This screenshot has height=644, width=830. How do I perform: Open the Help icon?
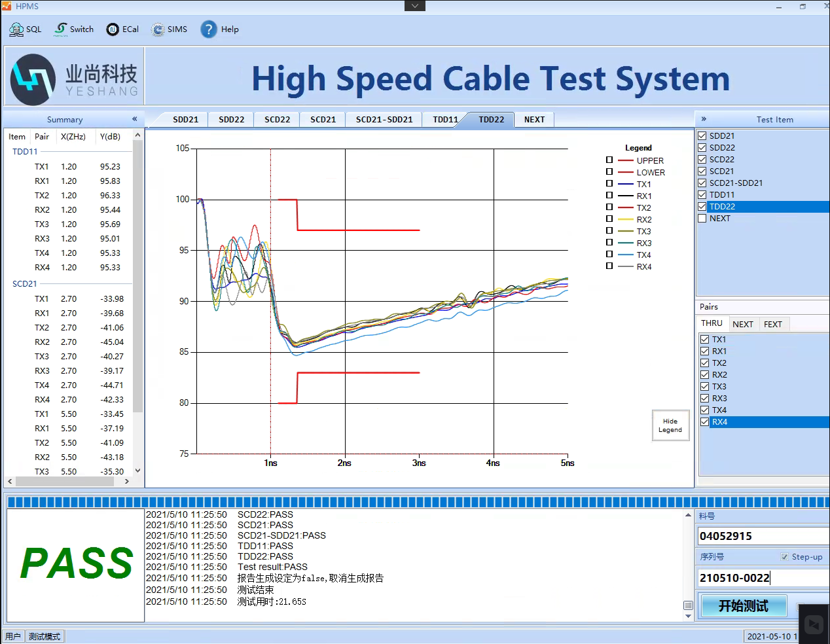click(x=208, y=29)
